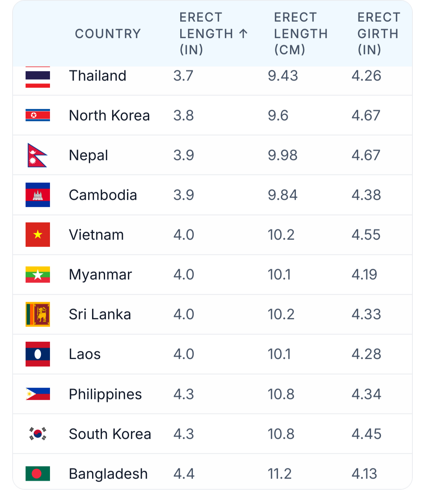Select the Vietnam flag icon

(x=38, y=235)
